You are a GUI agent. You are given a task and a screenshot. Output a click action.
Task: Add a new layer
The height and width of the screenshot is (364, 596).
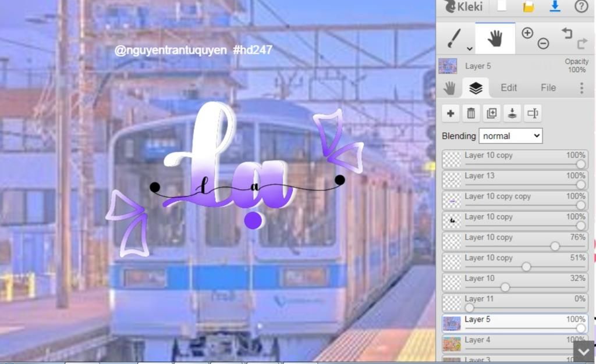[x=450, y=113]
